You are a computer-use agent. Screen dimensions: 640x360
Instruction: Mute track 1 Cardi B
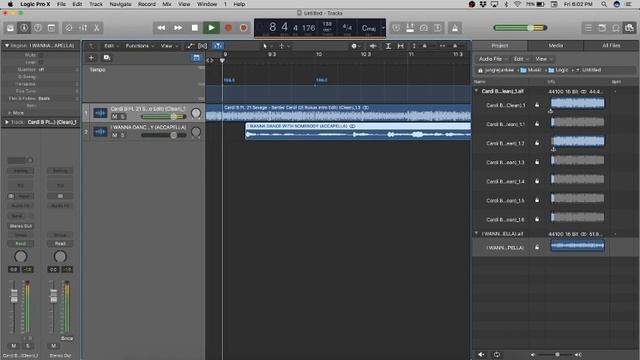[115, 117]
